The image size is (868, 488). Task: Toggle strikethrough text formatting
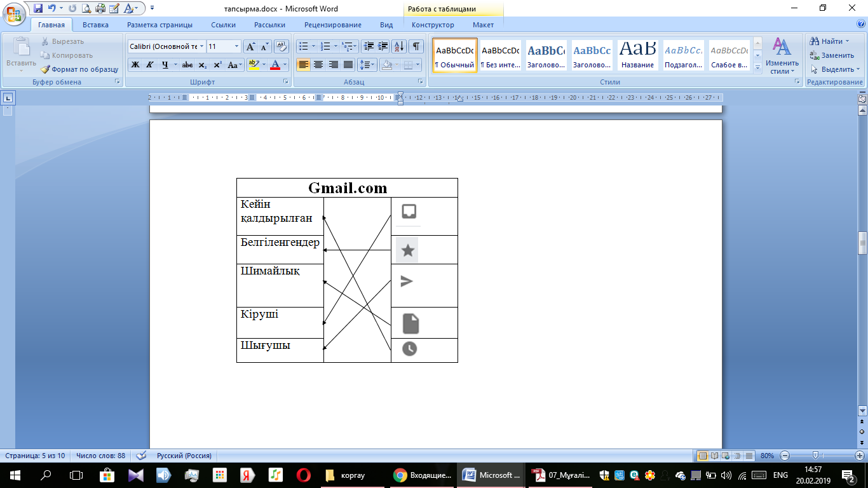[x=187, y=65]
